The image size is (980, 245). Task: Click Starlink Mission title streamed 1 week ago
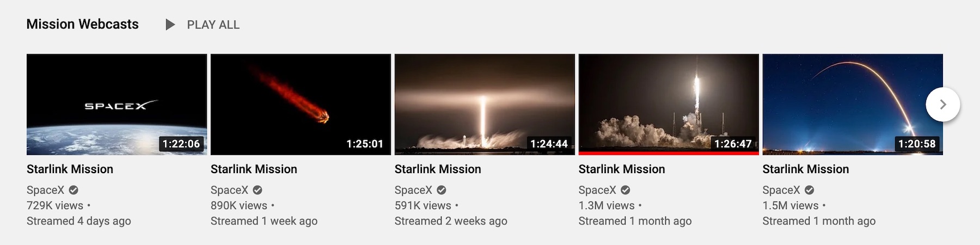(254, 169)
